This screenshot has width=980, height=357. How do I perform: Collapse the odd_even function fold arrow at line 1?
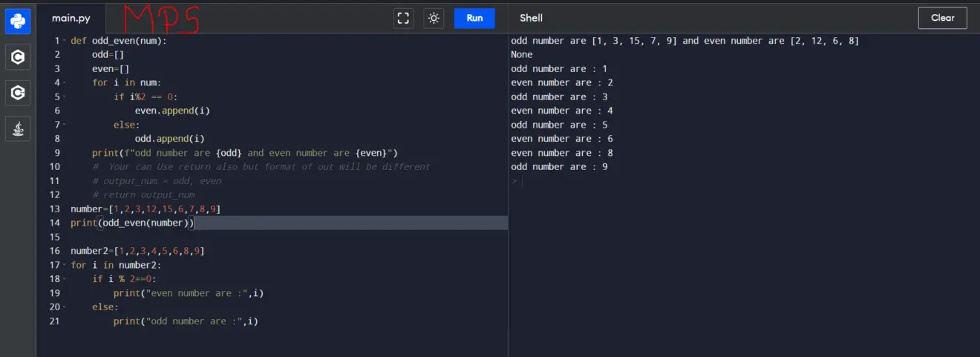point(64,41)
